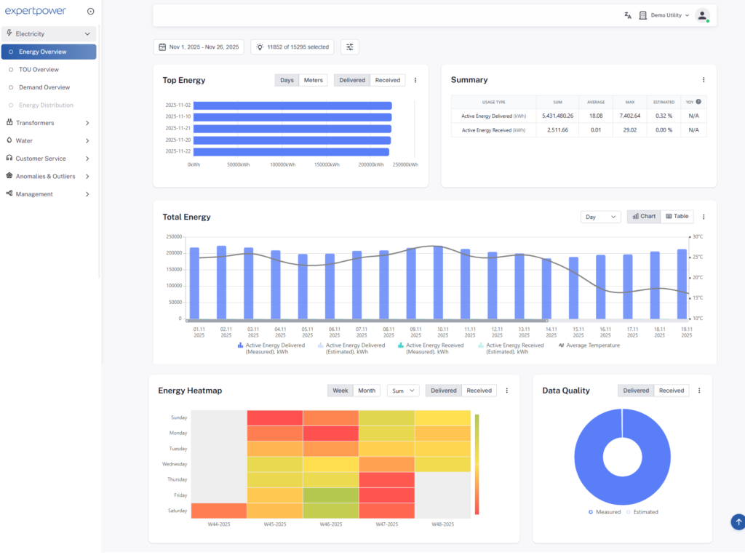Viewport: 745px width, 560px height.
Task: Open the Sum aggregation dropdown
Action: 403,391
